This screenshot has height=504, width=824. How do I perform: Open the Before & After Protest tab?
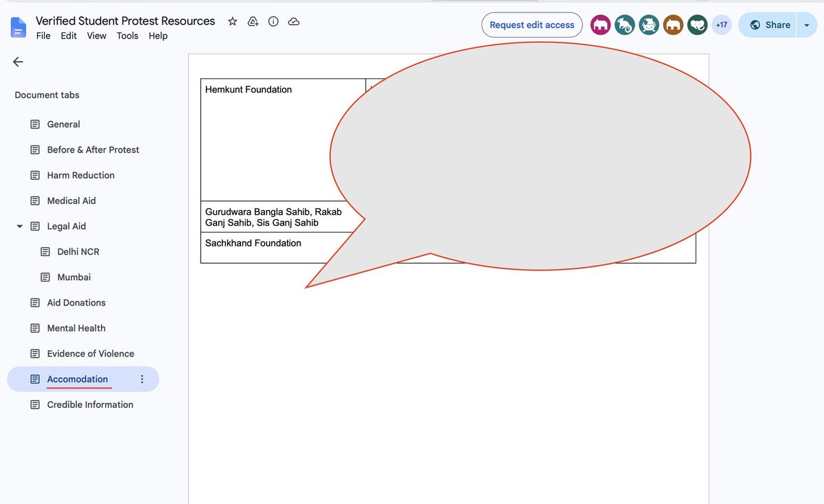pos(83,150)
